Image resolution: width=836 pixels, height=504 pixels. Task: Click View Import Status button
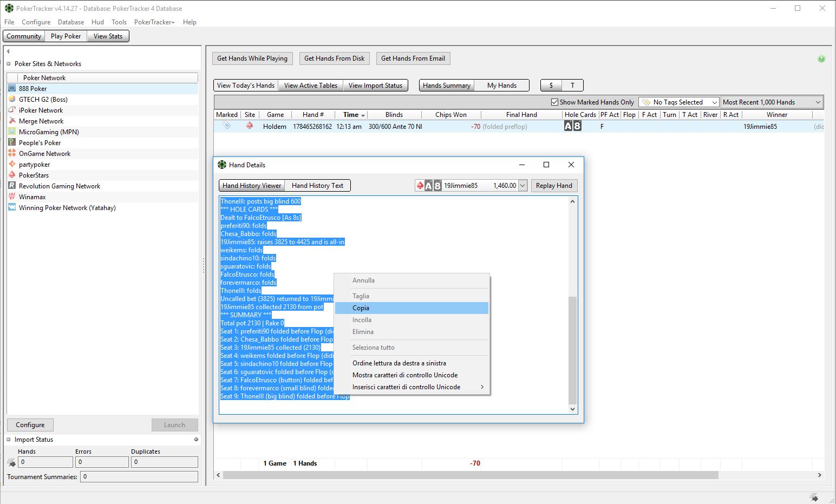pos(376,86)
